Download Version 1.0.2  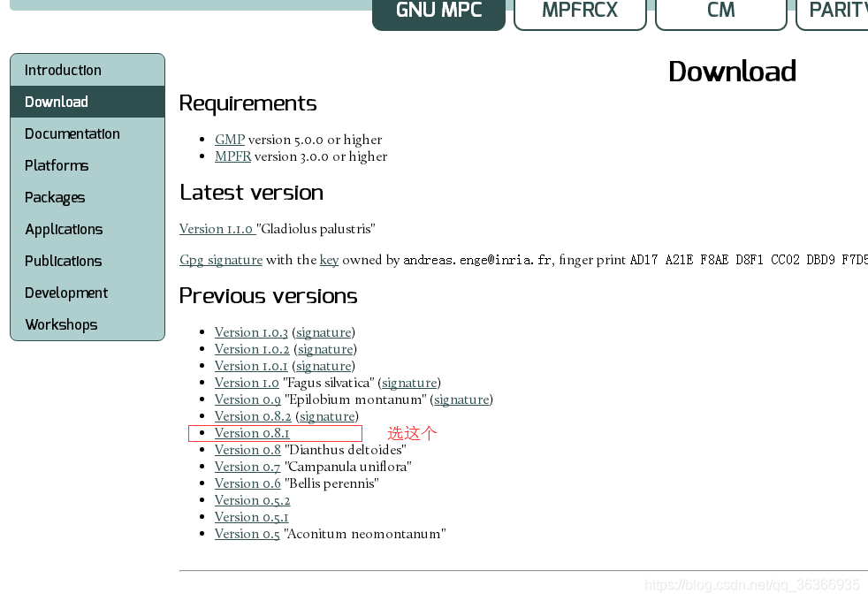pyautogui.click(x=252, y=348)
